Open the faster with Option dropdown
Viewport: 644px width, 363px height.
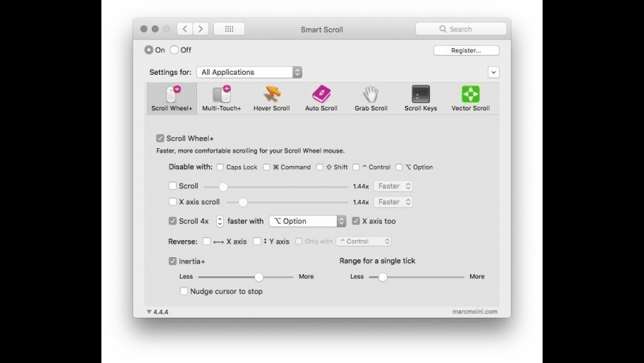308,222
